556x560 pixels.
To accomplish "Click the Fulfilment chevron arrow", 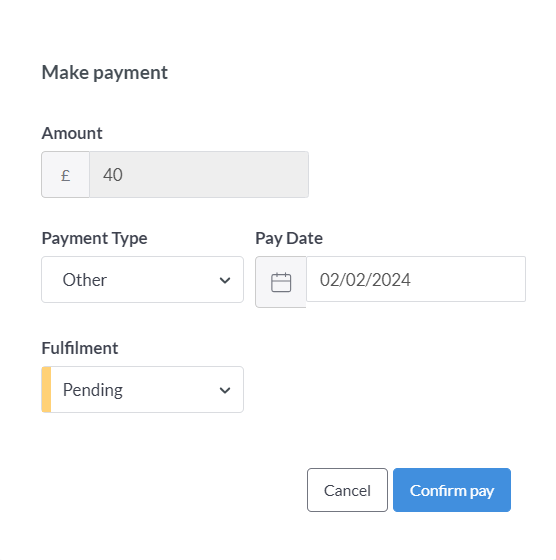I will (x=225, y=390).
